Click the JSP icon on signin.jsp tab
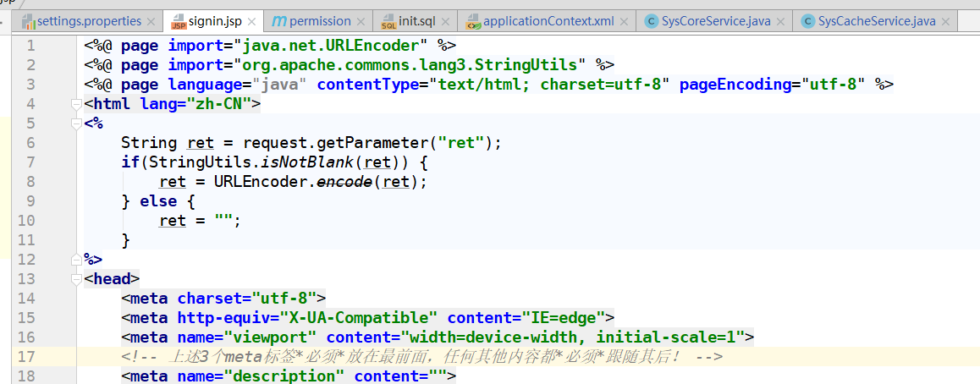980x384 pixels. coord(179,20)
